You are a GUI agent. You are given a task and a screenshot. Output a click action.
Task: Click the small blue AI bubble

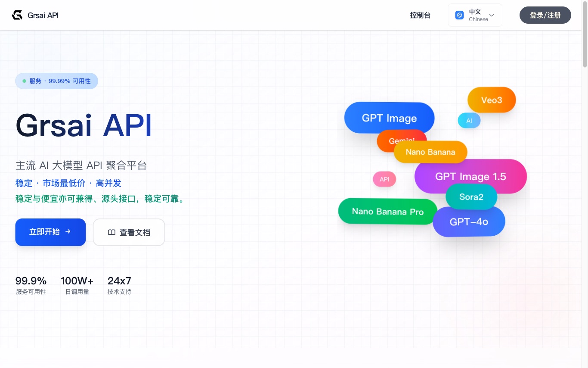point(469,121)
